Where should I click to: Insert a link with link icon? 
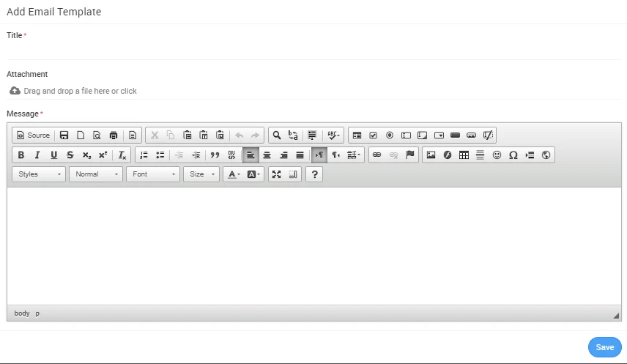376,155
